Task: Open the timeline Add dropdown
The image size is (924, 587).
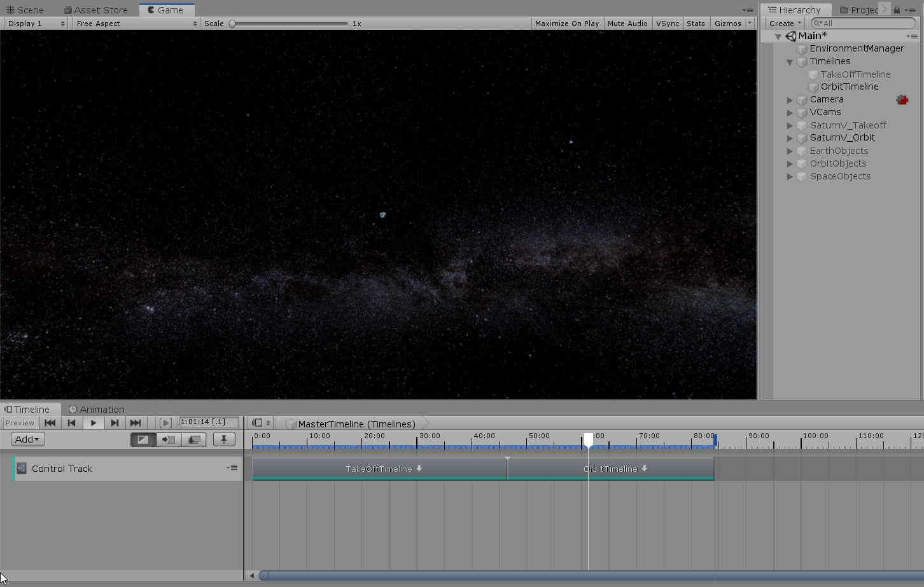Action: [27, 439]
